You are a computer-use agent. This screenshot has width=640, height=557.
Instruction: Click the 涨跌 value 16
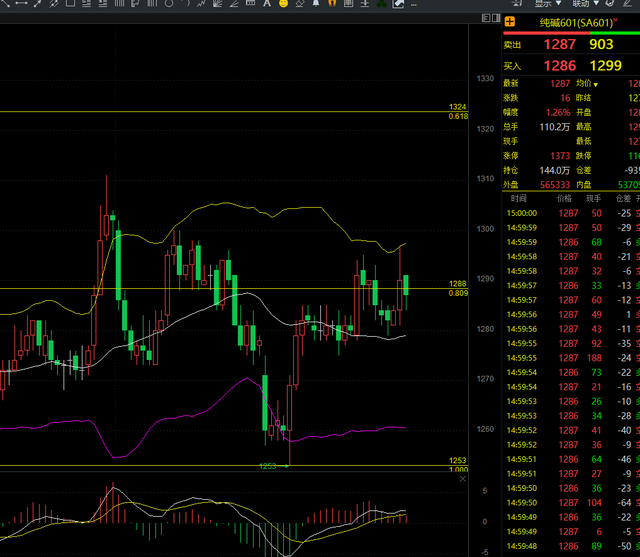click(565, 98)
